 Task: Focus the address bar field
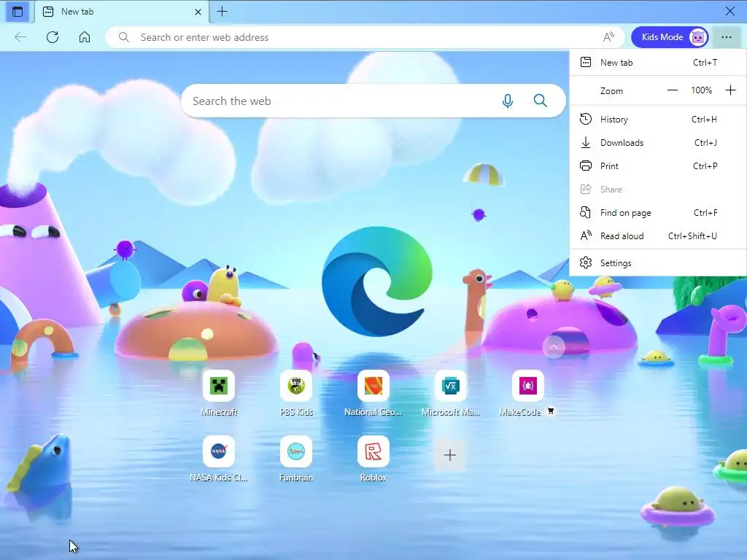click(365, 37)
